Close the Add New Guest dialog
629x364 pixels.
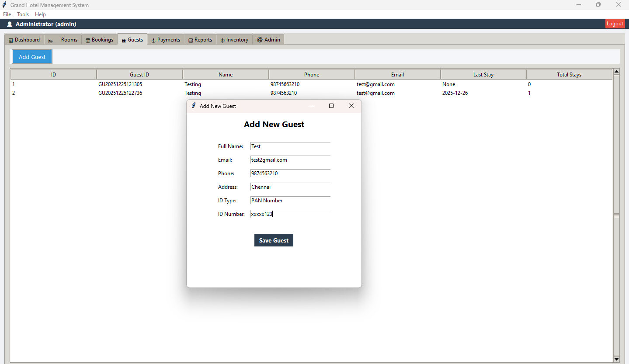point(351,106)
